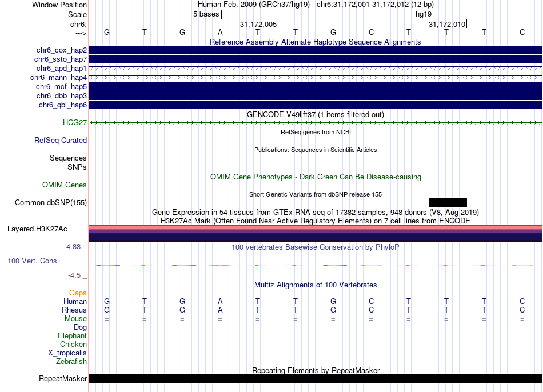
Task: Click the 4.88 PhyloP upper scale value
Action: (x=73, y=247)
